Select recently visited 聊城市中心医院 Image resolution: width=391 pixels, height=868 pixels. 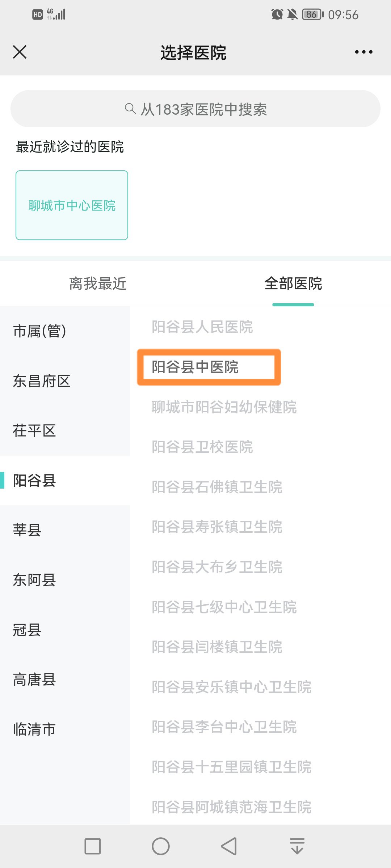pyautogui.click(x=72, y=205)
